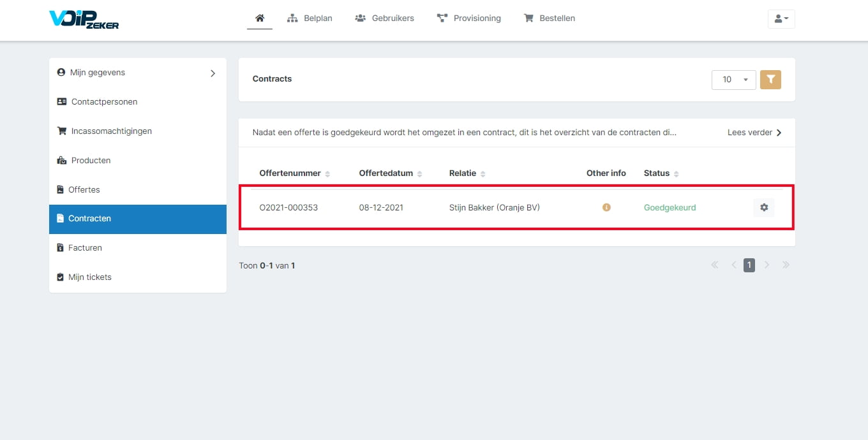
Task: Open Contactpersonen in the sidebar
Action: pyautogui.click(x=138, y=101)
